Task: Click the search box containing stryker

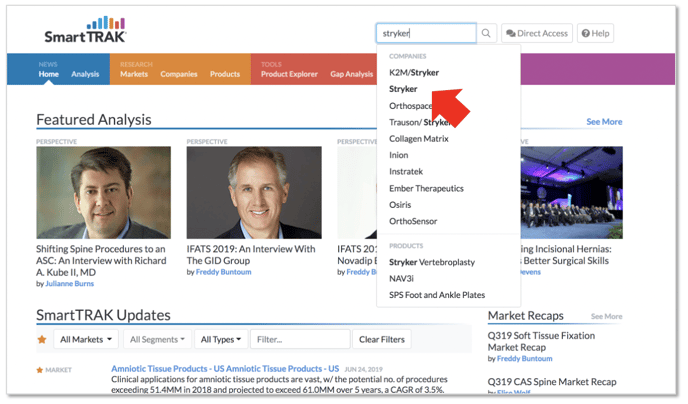Action: click(x=426, y=33)
